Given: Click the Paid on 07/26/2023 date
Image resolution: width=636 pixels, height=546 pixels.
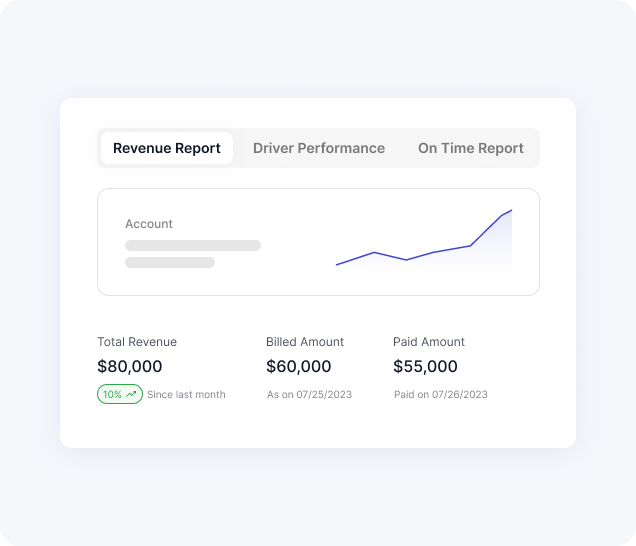Looking at the screenshot, I should [441, 395].
